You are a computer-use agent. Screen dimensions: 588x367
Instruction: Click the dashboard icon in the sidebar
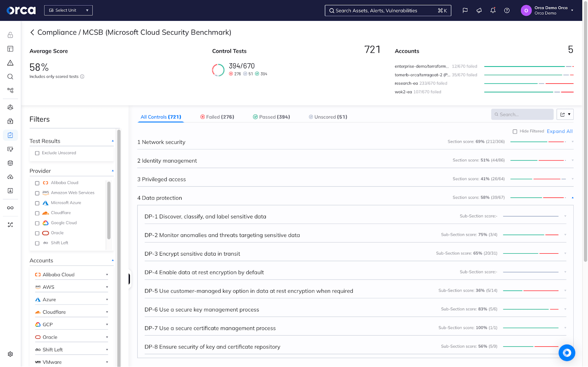click(10, 49)
